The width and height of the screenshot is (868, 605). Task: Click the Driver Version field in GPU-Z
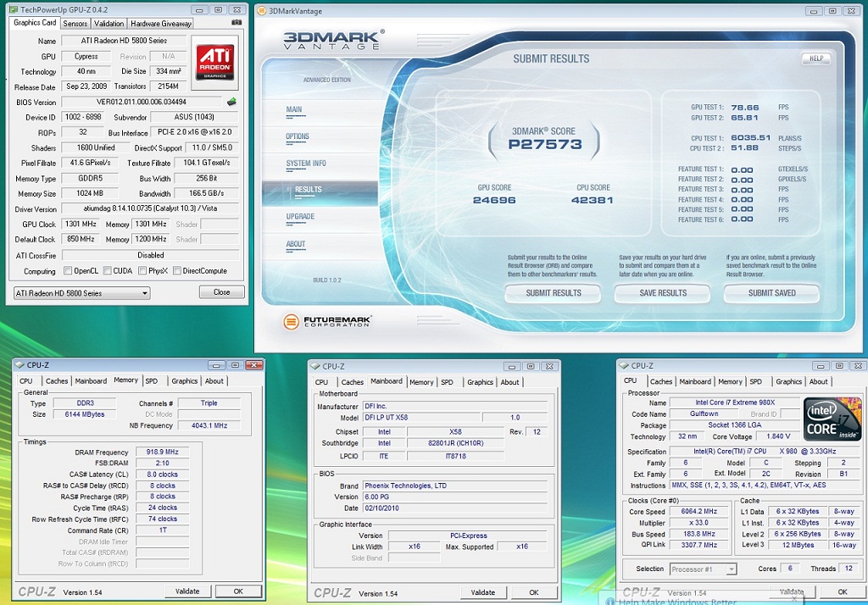[x=150, y=208]
